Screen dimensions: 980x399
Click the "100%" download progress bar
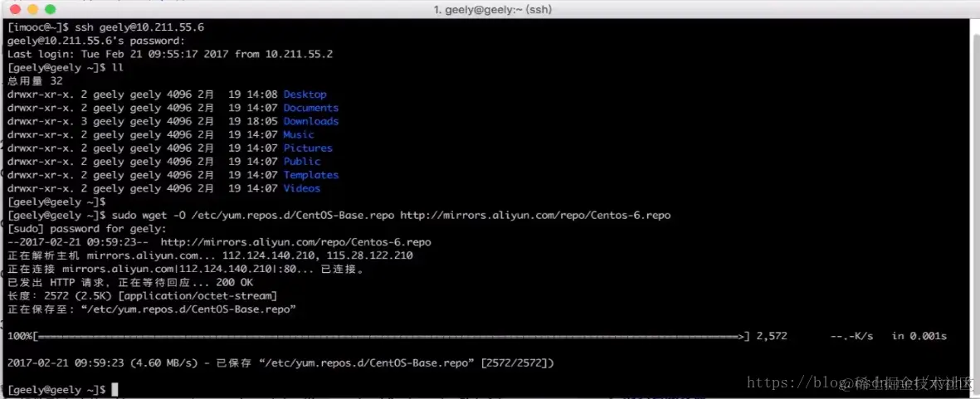pyautogui.click(x=378, y=336)
